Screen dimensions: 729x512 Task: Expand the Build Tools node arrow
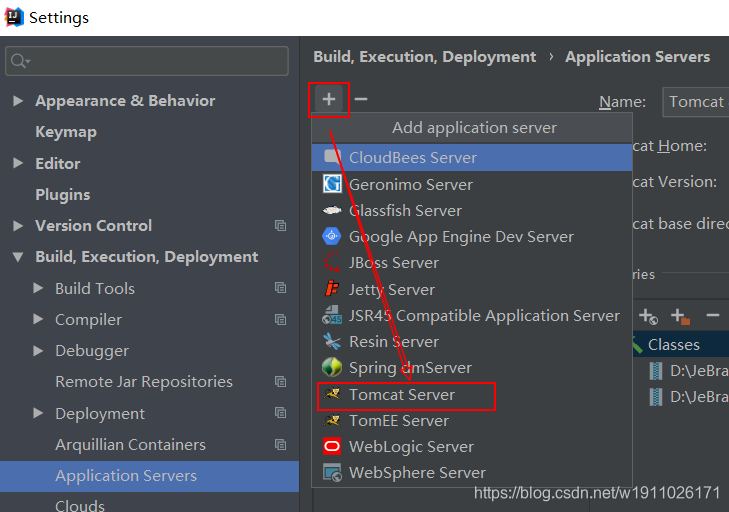click(x=38, y=288)
